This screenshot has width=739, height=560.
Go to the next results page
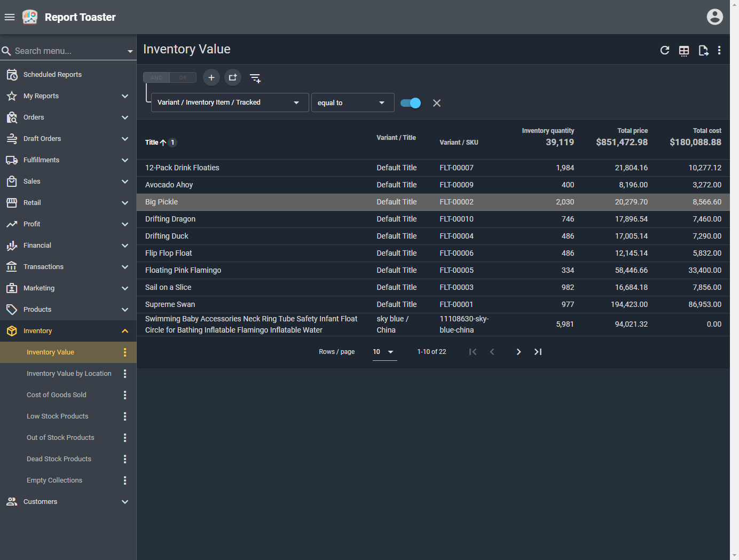(x=518, y=352)
